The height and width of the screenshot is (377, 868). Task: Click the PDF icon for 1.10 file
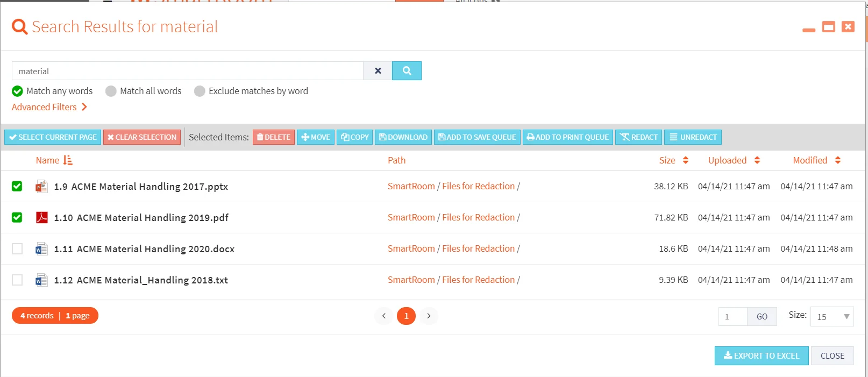[41, 217]
